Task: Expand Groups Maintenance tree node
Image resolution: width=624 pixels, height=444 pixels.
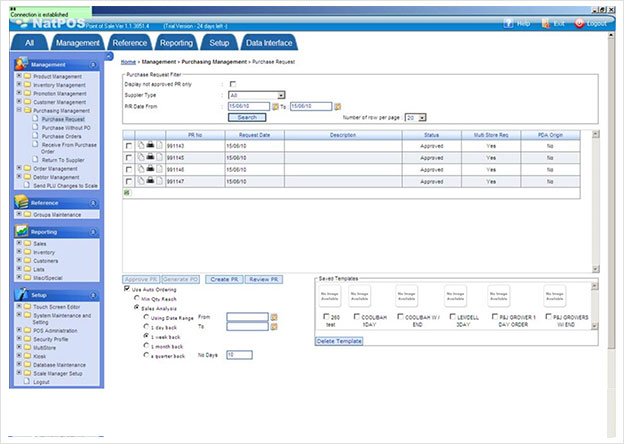Action: [x=19, y=214]
